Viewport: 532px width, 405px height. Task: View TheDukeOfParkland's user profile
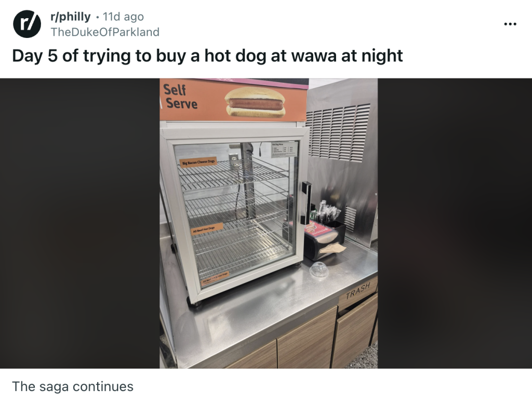105,32
